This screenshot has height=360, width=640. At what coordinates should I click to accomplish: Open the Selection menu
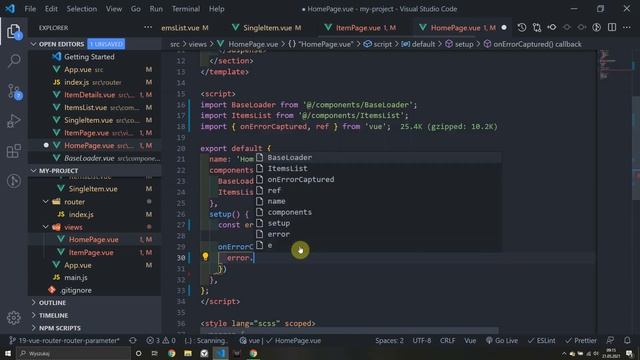pyautogui.click(x=82, y=9)
